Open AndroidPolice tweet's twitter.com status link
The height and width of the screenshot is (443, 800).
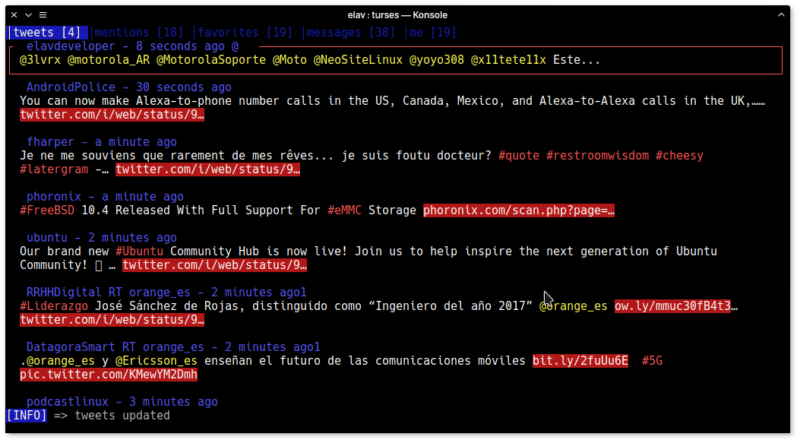tap(112, 115)
